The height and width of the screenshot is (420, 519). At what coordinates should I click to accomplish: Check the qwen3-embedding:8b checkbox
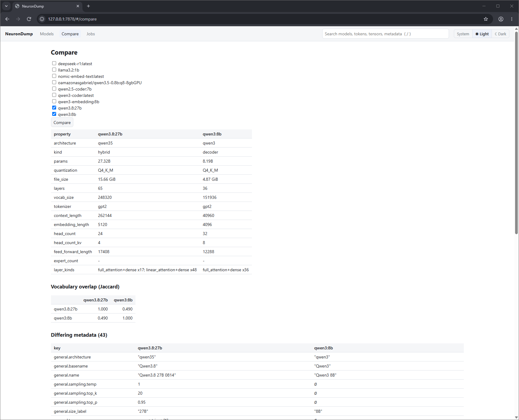click(54, 101)
